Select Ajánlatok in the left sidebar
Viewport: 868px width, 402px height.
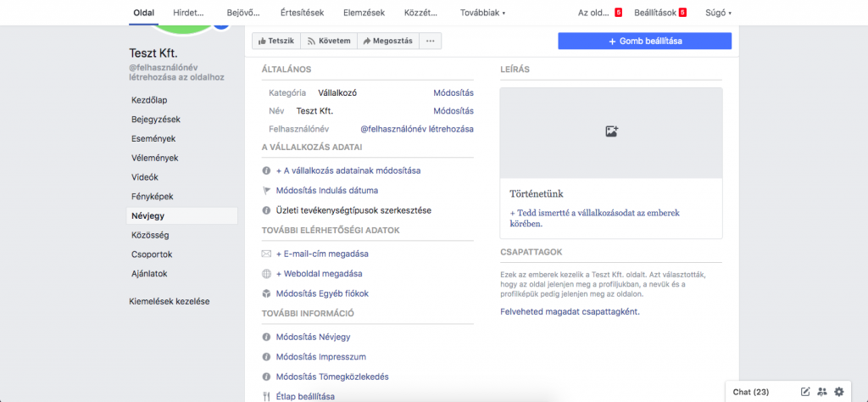pyautogui.click(x=149, y=274)
